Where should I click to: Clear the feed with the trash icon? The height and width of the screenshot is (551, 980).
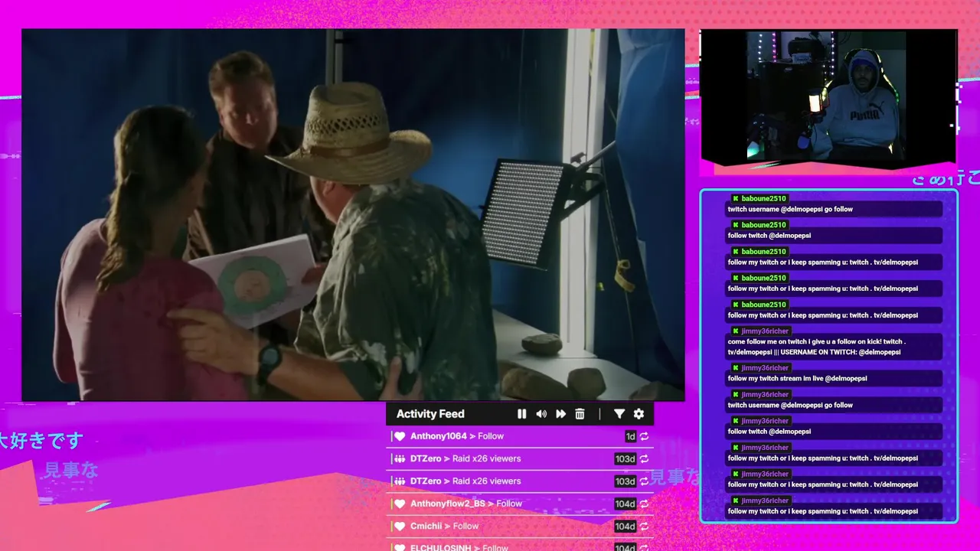[x=580, y=414]
